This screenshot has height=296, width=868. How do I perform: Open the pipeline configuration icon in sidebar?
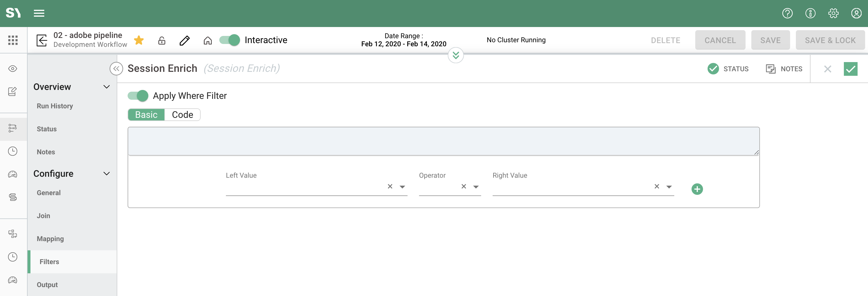coord(13,128)
